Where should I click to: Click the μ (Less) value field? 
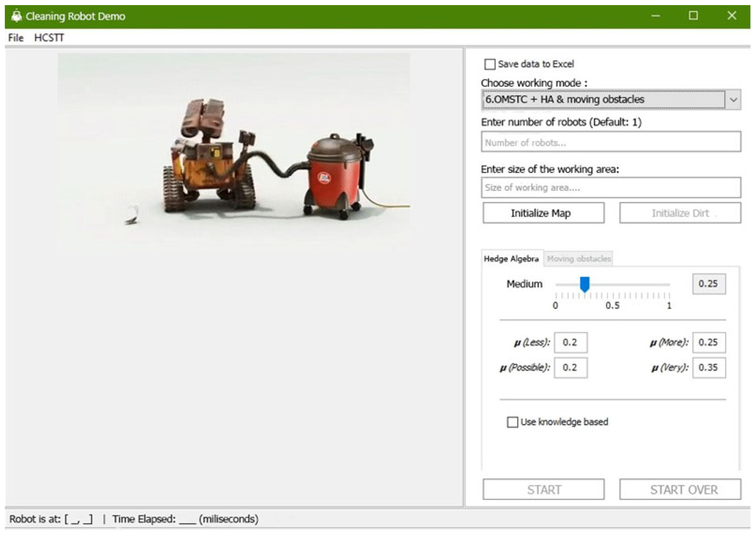pos(570,342)
